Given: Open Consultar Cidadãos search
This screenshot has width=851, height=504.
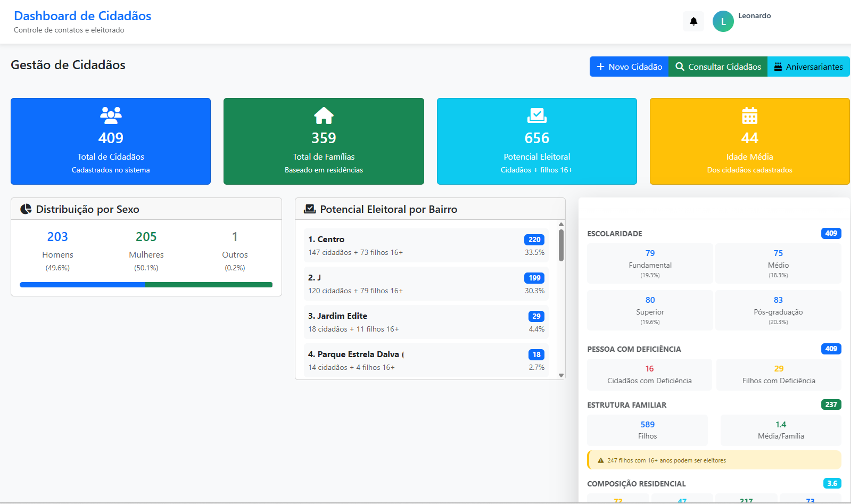Looking at the screenshot, I should [717, 67].
